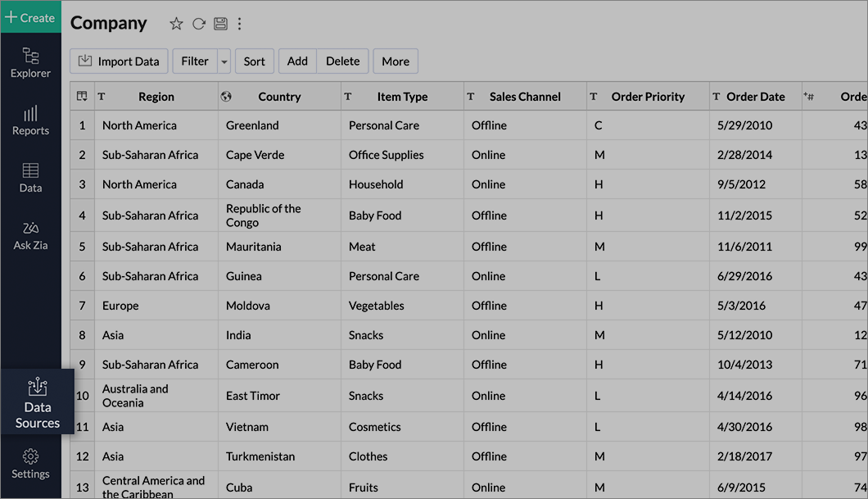Click the text-type icon on the Region column
This screenshot has height=499, width=868.
102,96
